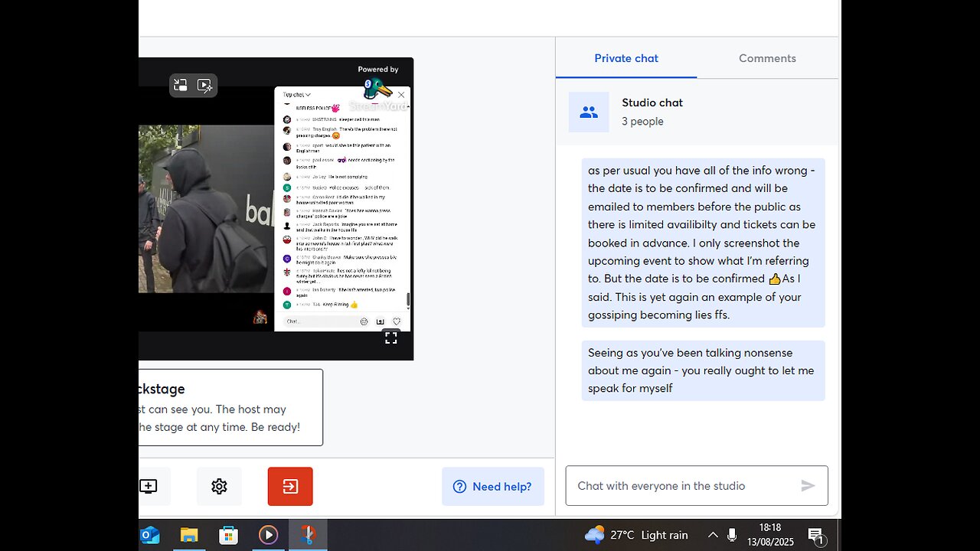Click the share screen icon
The width and height of the screenshot is (980, 551).
tap(149, 486)
